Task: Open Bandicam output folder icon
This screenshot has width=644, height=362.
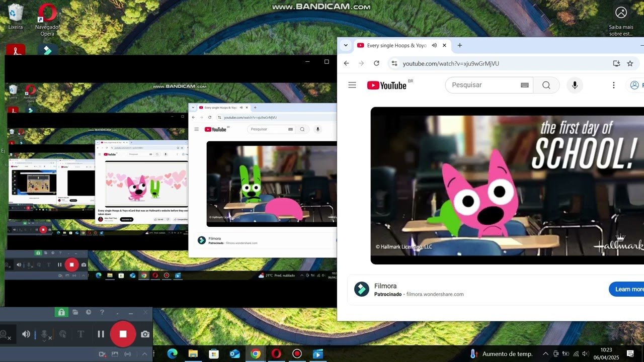Action: (x=75, y=312)
